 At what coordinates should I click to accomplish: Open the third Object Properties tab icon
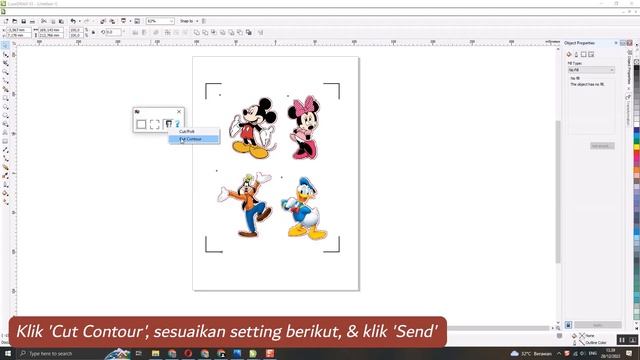[x=584, y=54]
